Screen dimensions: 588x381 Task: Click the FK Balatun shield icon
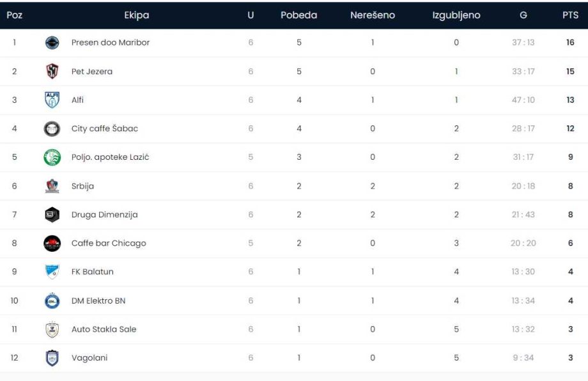pyautogui.click(x=52, y=272)
